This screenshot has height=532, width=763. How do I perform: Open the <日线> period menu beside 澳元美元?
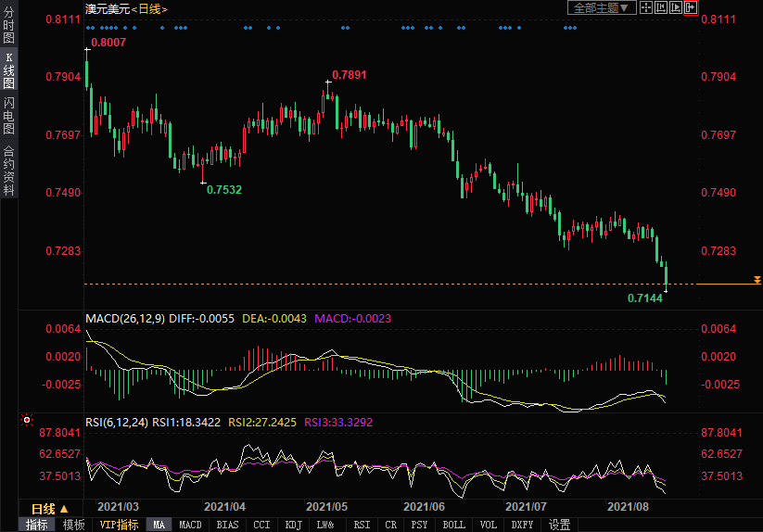pos(149,8)
